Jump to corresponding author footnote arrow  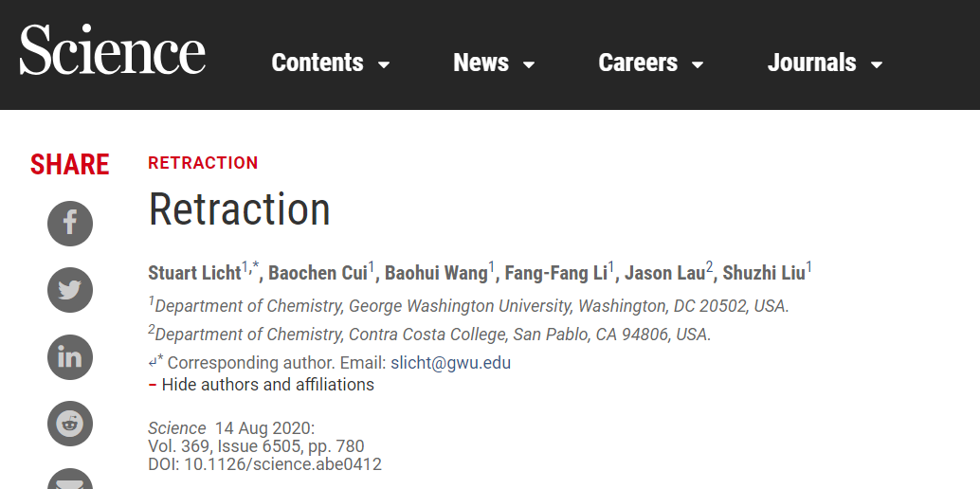pos(153,363)
